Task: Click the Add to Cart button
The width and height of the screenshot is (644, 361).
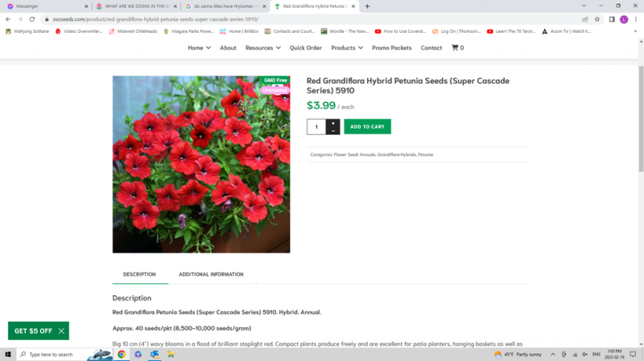Action: click(367, 126)
